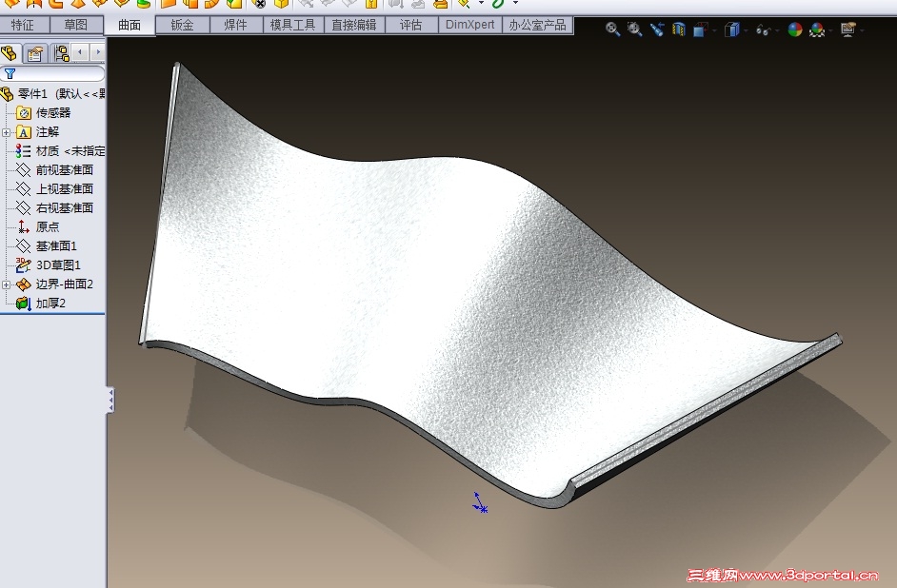The image size is (897, 588).
Task: Expand the 注解 node
Action: pos(6,132)
